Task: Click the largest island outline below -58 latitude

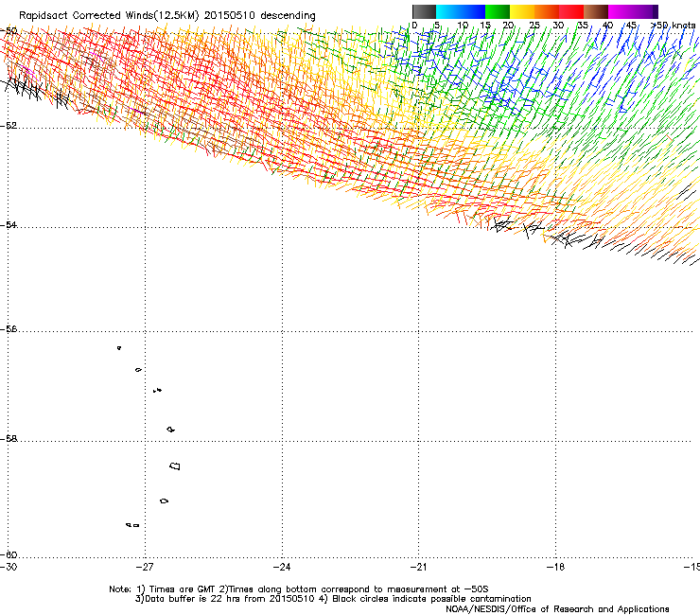Action: pyautogui.click(x=175, y=466)
